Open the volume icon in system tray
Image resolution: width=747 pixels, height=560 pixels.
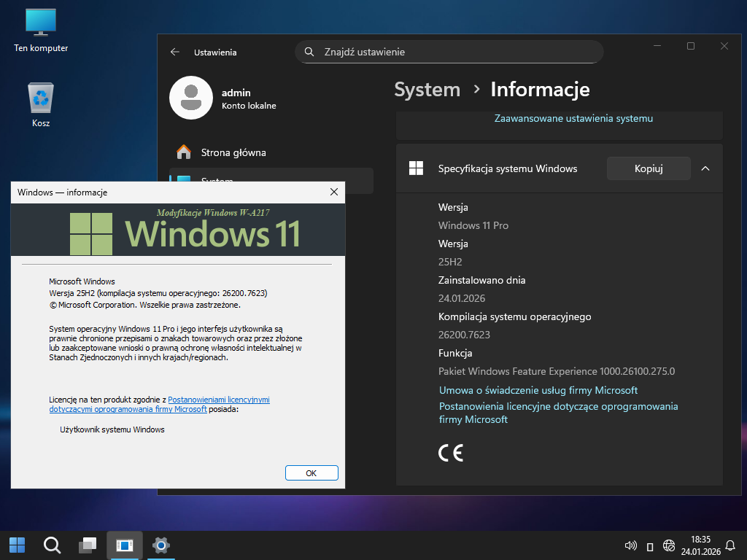point(632,545)
